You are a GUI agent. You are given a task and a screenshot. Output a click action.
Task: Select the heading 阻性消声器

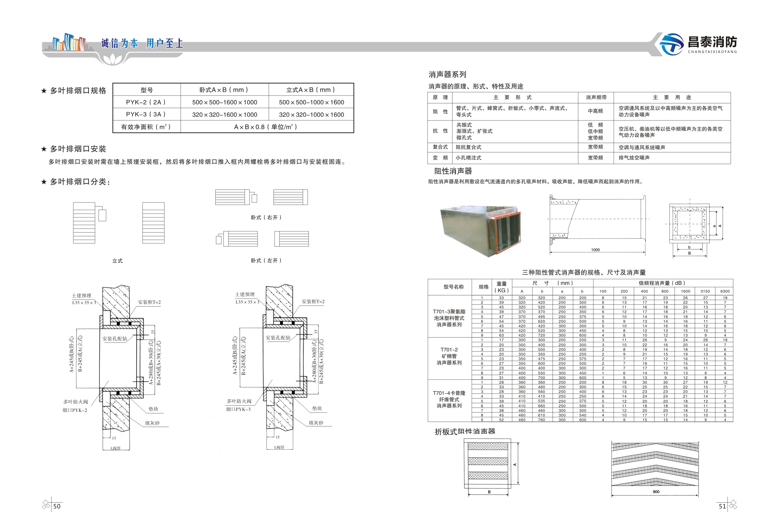click(453, 171)
